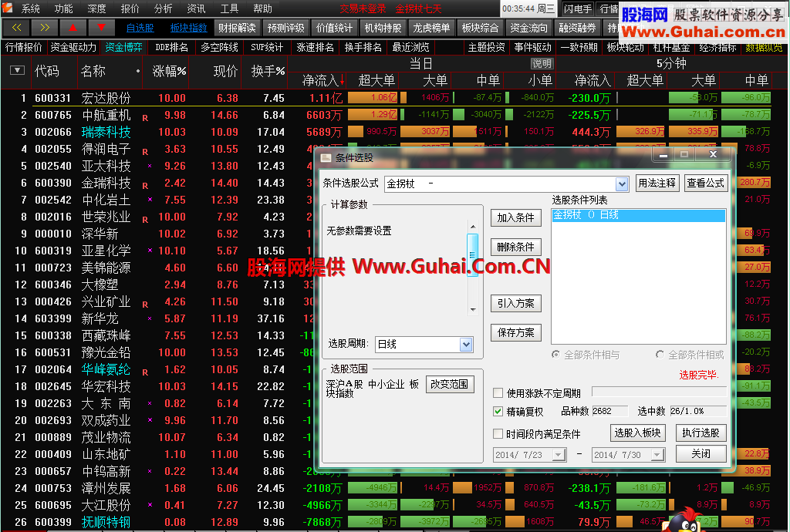
Task: Click scroll-up arrow in 计算参数 panel
Action: click(473, 227)
